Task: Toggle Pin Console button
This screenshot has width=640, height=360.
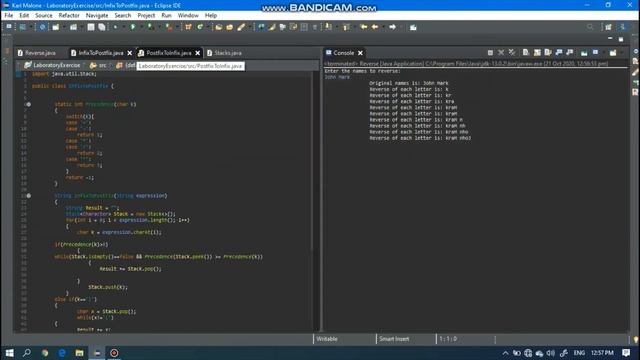Action: [584, 53]
